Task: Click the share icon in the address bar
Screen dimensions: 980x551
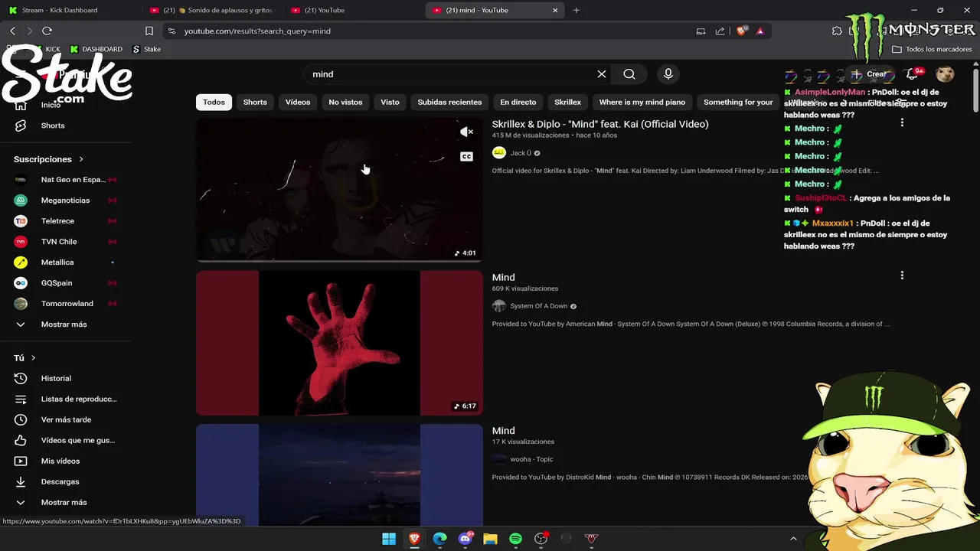Action: coord(720,31)
